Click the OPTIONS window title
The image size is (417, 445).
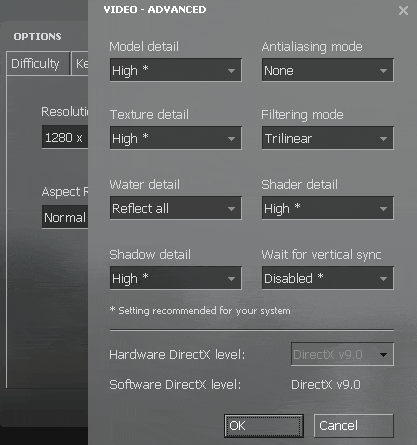(x=37, y=36)
